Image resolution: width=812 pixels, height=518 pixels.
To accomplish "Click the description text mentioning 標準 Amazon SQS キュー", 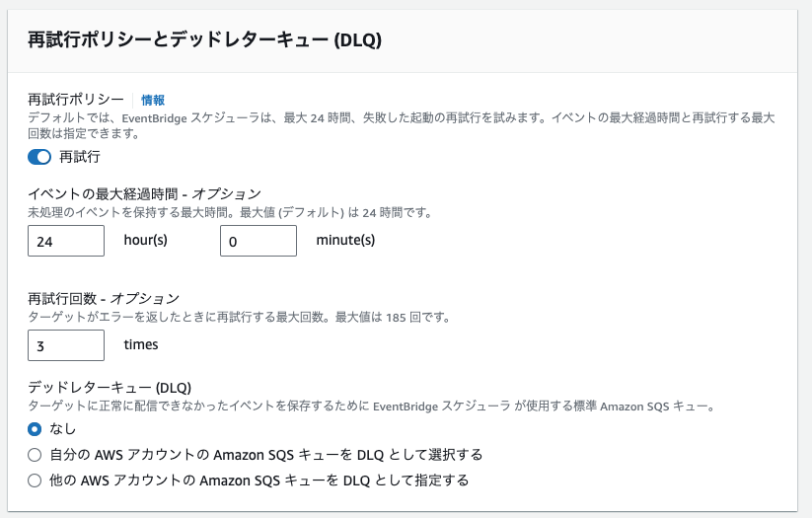I will (371, 406).
